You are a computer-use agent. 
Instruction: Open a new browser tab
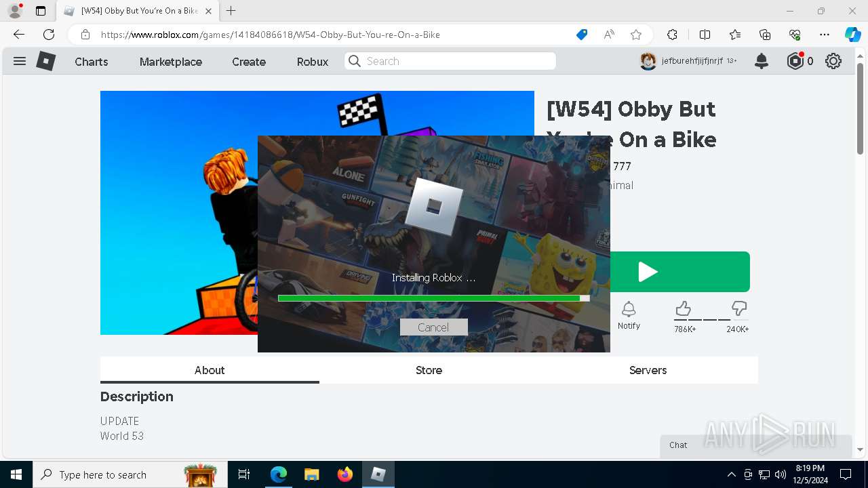pos(231,11)
